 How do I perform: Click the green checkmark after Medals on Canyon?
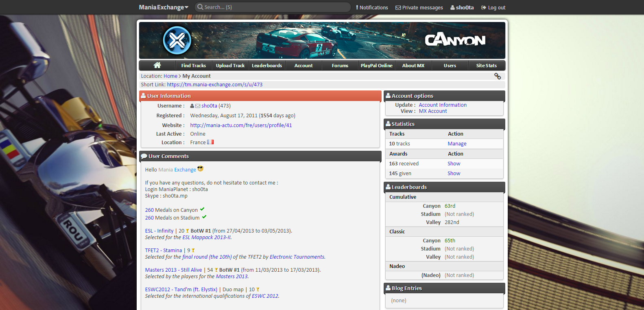pyautogui.click(x=202, y=209)
